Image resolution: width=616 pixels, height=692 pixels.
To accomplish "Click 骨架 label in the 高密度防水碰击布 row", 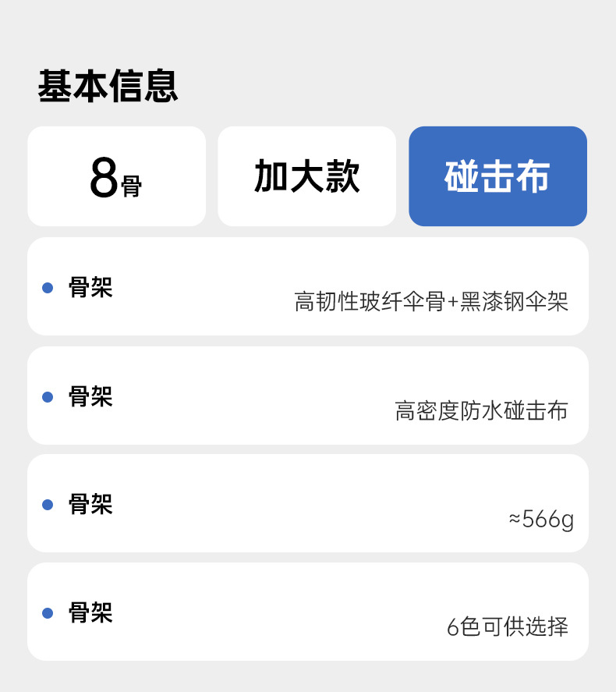I will click(90, 397).
